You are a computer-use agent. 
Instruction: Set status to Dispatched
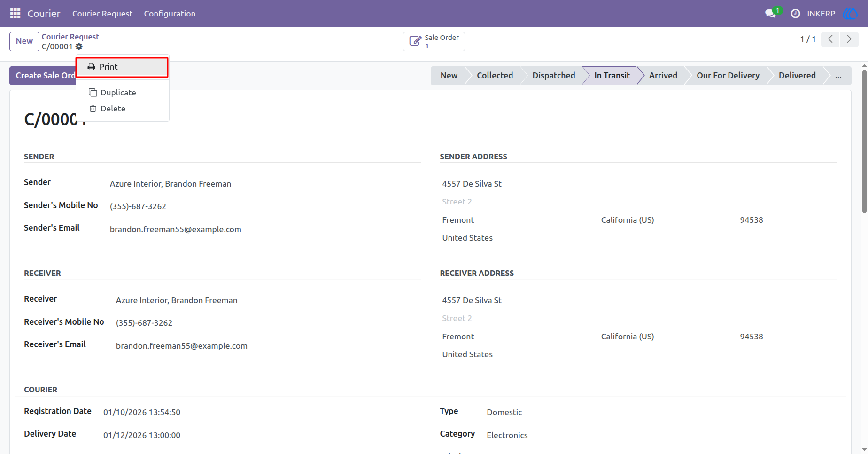click(x=553, y=76)
